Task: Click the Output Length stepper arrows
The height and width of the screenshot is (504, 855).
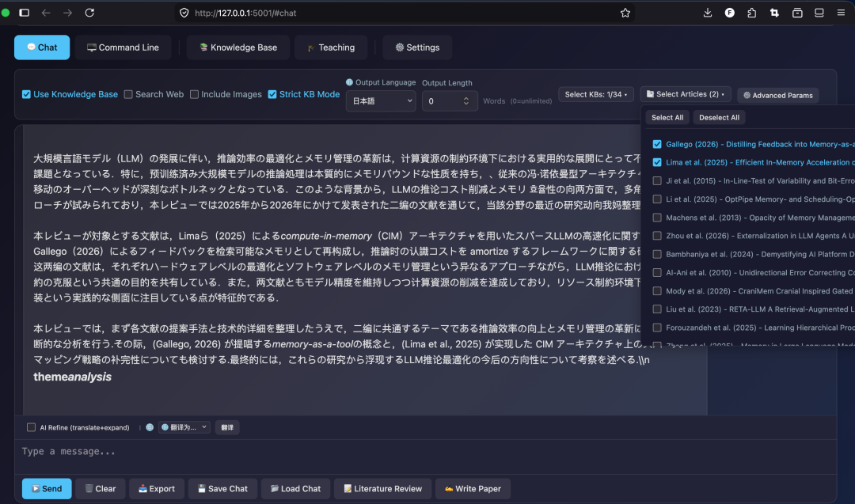Action: (465, 100)
